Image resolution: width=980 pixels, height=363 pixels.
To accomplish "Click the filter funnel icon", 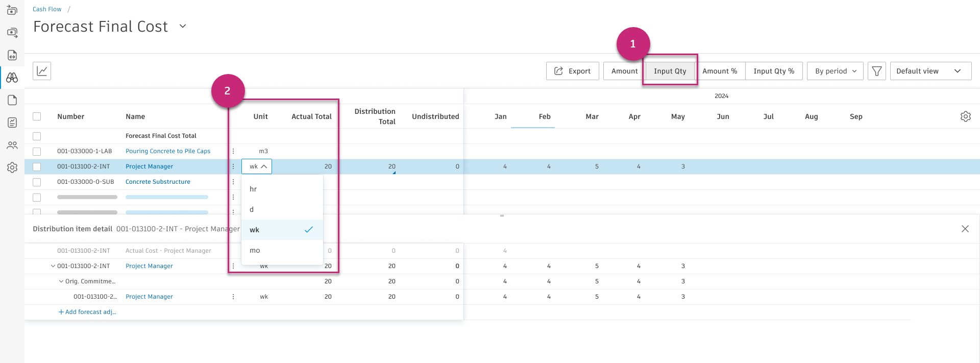I will point(876,71).
